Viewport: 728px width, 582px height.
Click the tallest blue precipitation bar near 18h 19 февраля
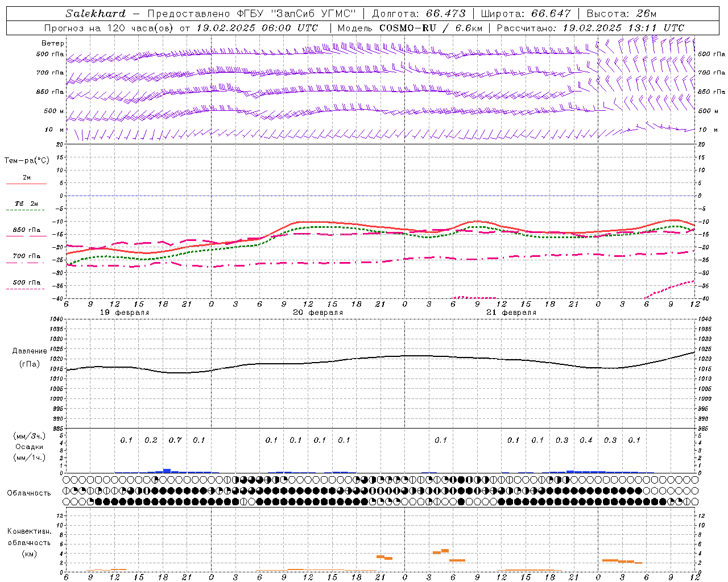(167, 471)
